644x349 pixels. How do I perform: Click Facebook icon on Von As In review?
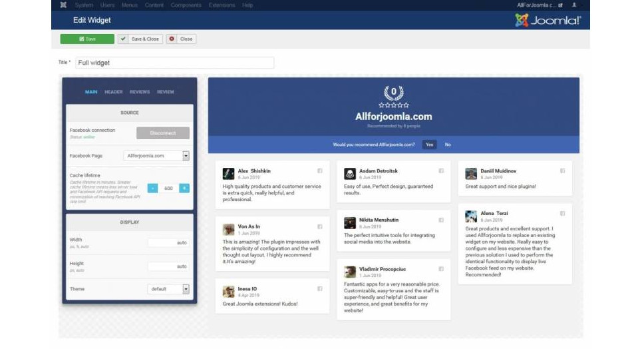point(319,226)
